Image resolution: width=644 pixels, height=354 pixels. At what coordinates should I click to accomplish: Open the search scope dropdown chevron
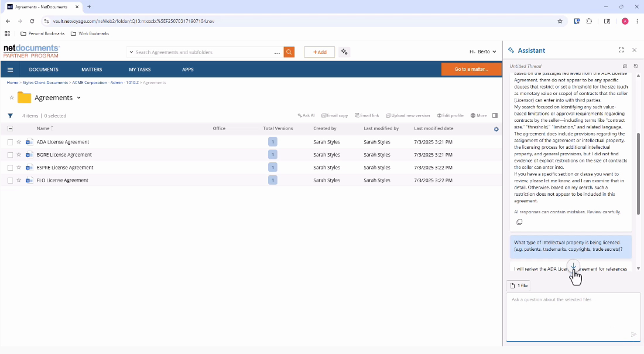point(131,52)
